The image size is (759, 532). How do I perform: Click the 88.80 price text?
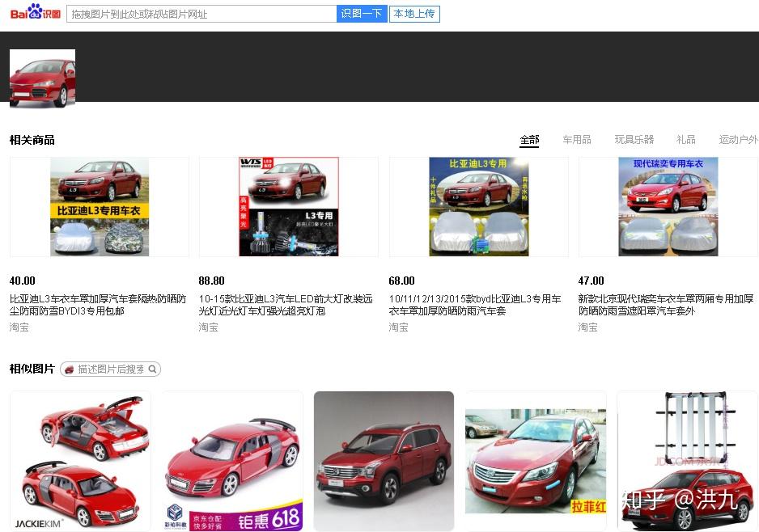[x=211, y=281]
